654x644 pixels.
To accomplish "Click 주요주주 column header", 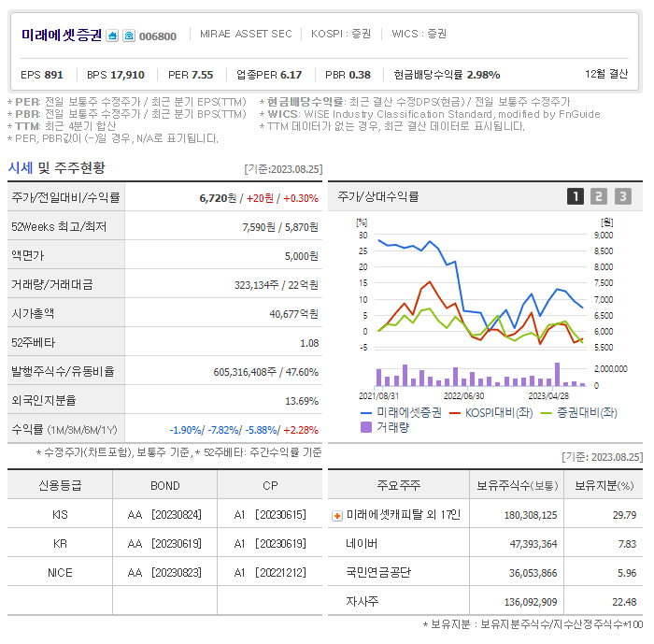I will [399, 485].
